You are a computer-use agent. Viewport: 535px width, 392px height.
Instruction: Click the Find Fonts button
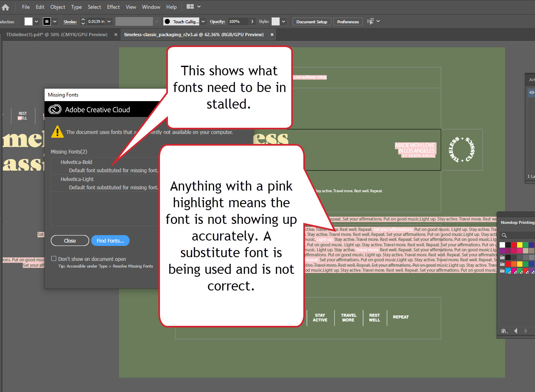(x=110, y=241)
